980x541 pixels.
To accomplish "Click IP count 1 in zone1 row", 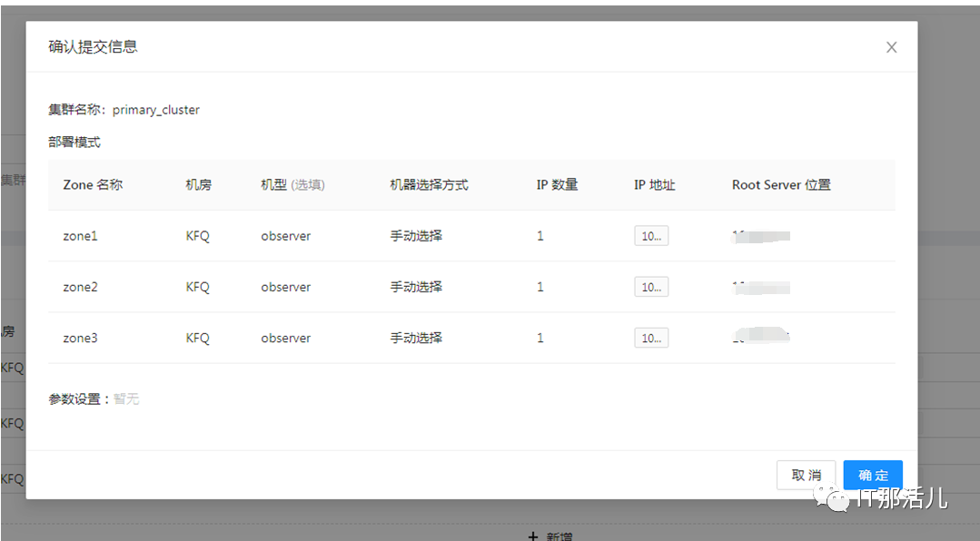I will (x=540, y=235).
